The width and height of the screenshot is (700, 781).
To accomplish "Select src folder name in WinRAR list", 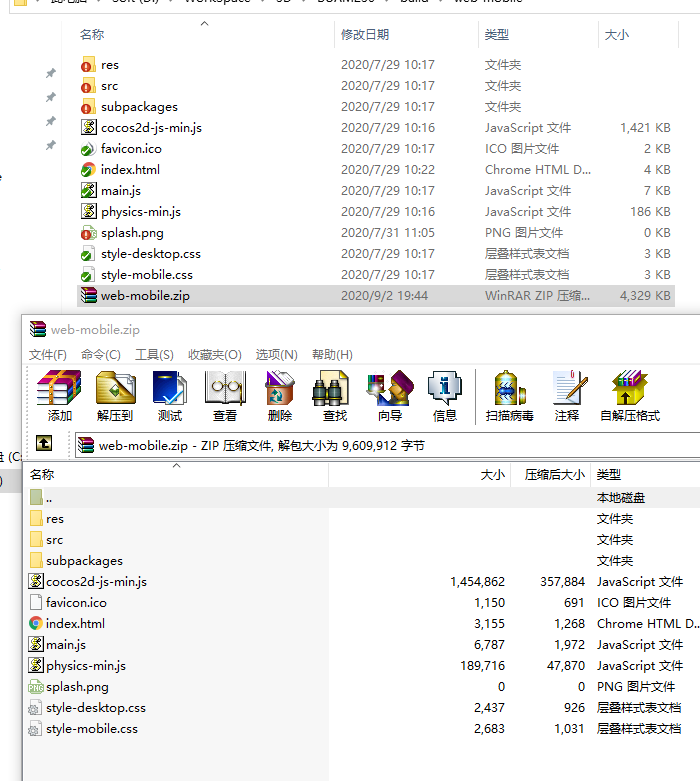I will [54, 540].
